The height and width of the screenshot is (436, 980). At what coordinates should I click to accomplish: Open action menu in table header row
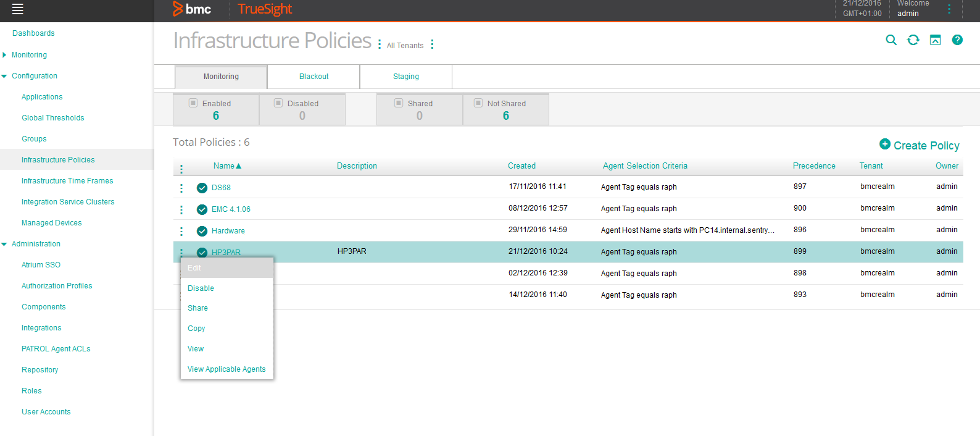point(181,169)
